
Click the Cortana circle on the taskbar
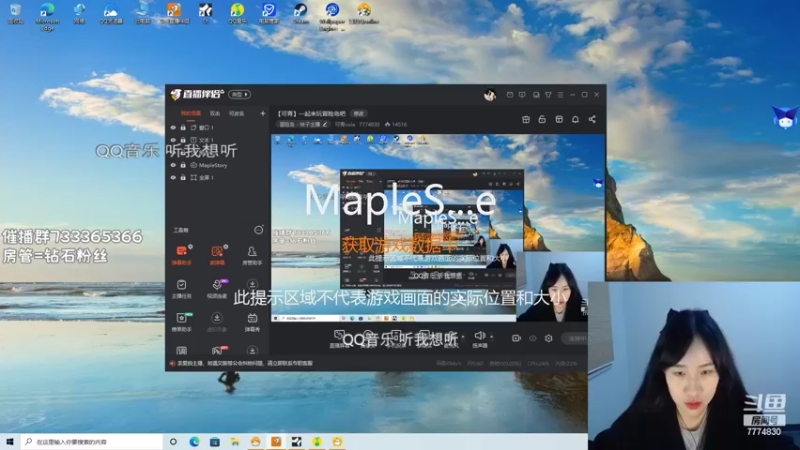tap(173, 442)
